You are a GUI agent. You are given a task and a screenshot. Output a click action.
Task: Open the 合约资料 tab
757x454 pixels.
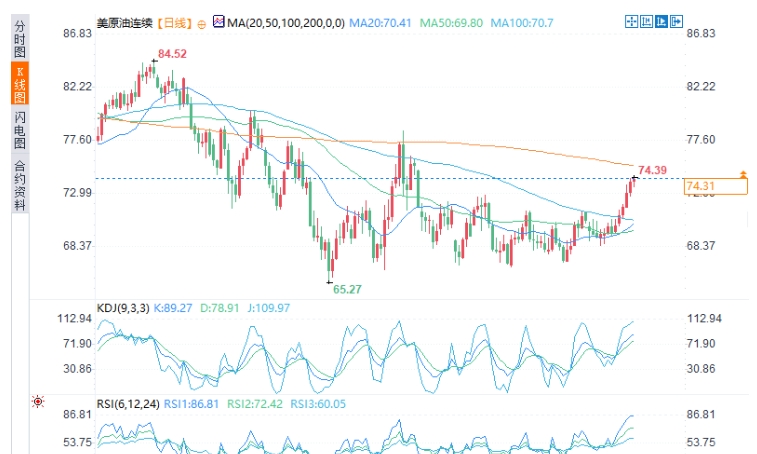[20, 185]
